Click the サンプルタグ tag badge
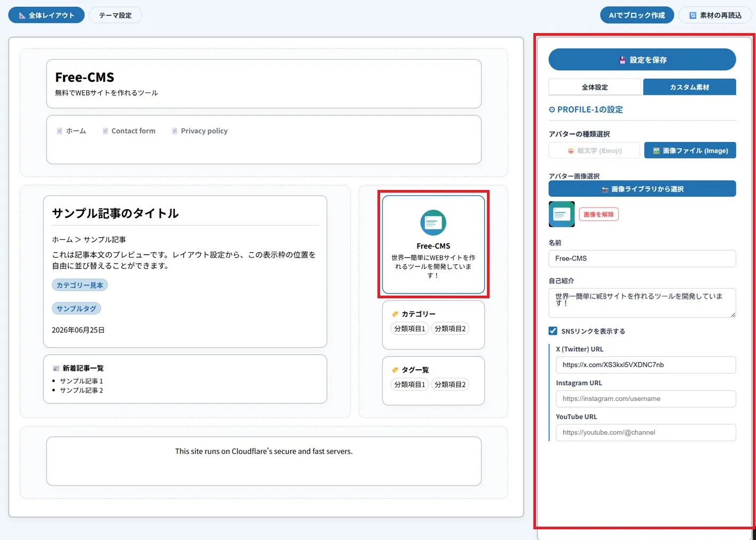This screenshot has height=540, width=756. (x=76, y=308)
